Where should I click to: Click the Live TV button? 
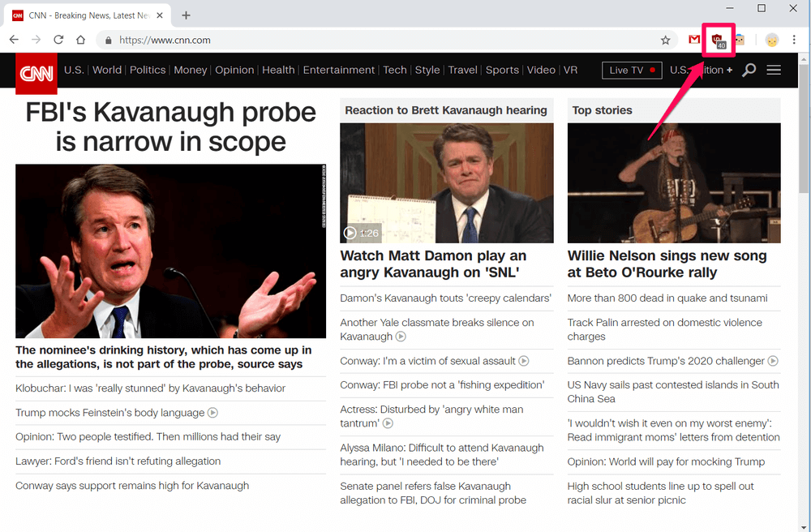[632, 71]
